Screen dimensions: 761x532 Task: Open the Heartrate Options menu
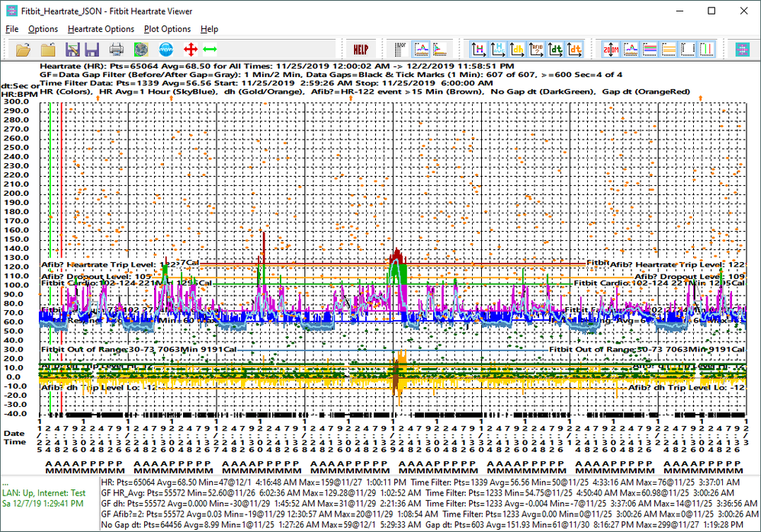101,29
